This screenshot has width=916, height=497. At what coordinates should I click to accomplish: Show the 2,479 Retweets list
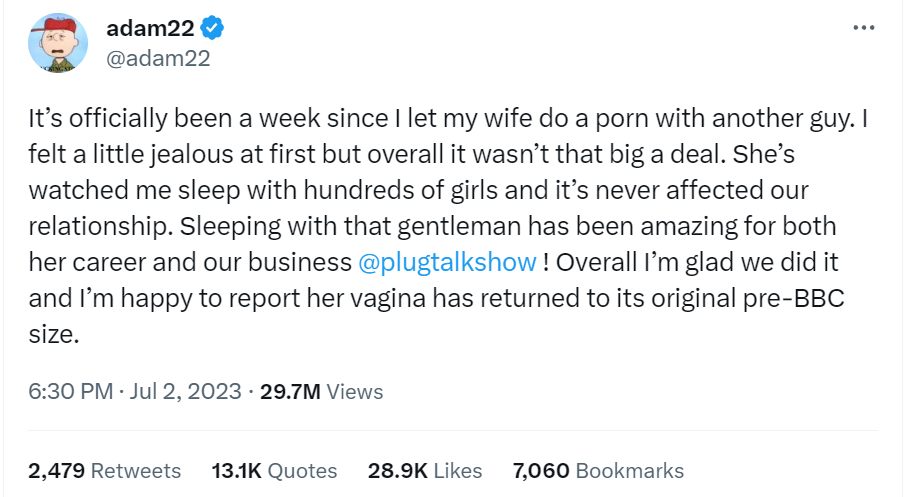(105, 470)
